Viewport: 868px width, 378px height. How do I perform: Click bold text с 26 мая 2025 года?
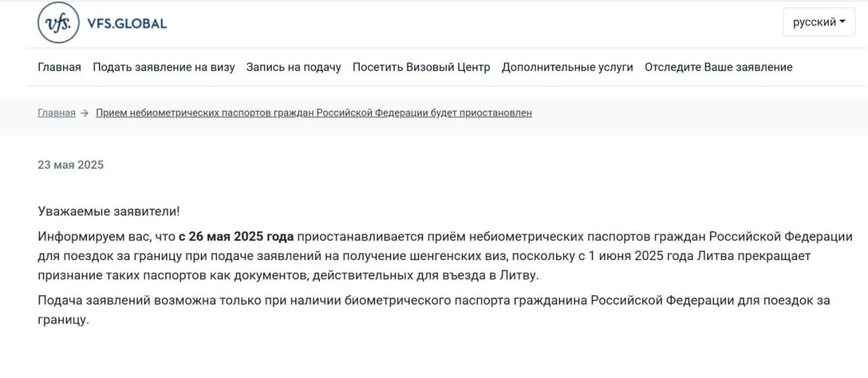pos(237,236)
